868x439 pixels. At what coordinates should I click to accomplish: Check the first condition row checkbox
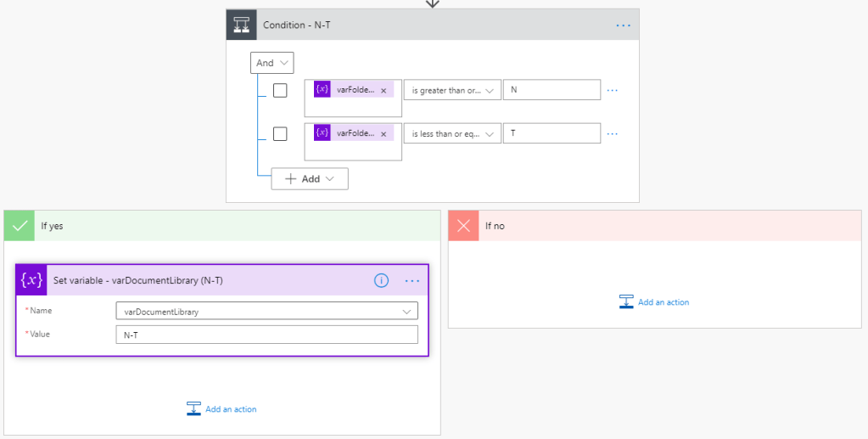click(x=280, y=90)
